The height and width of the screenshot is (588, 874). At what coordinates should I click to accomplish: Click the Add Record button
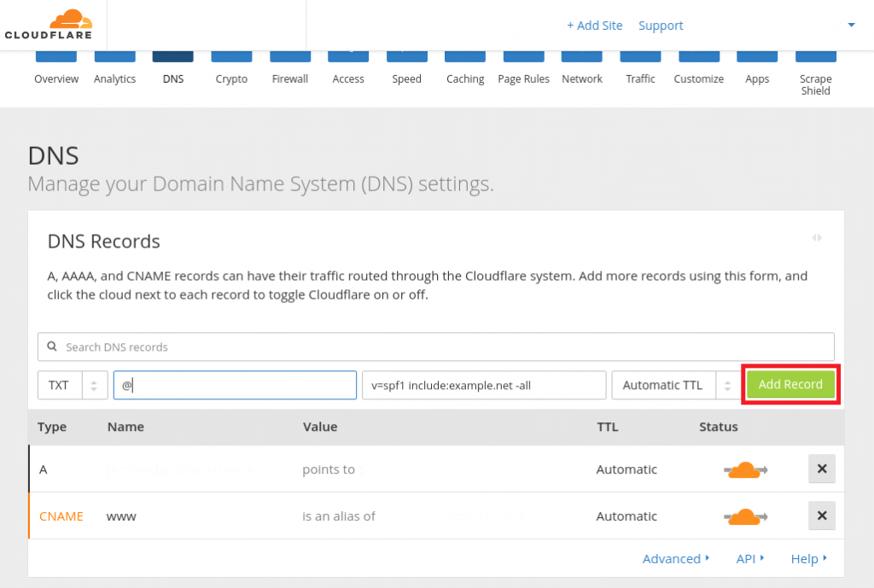point(790,385)
